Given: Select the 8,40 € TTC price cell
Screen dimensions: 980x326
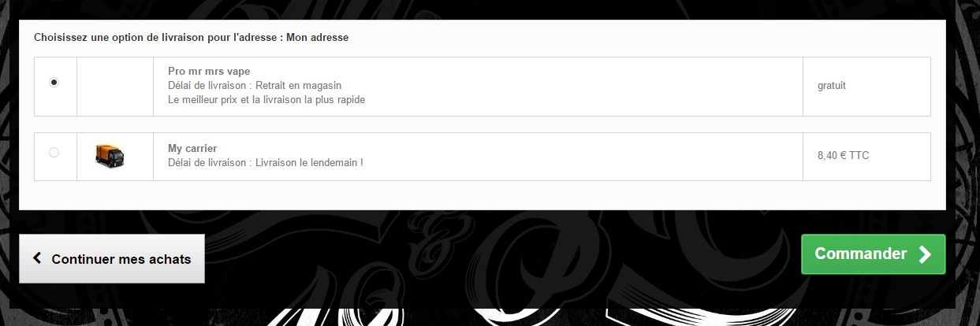Looking at the screenshot, I should [866, 157].
